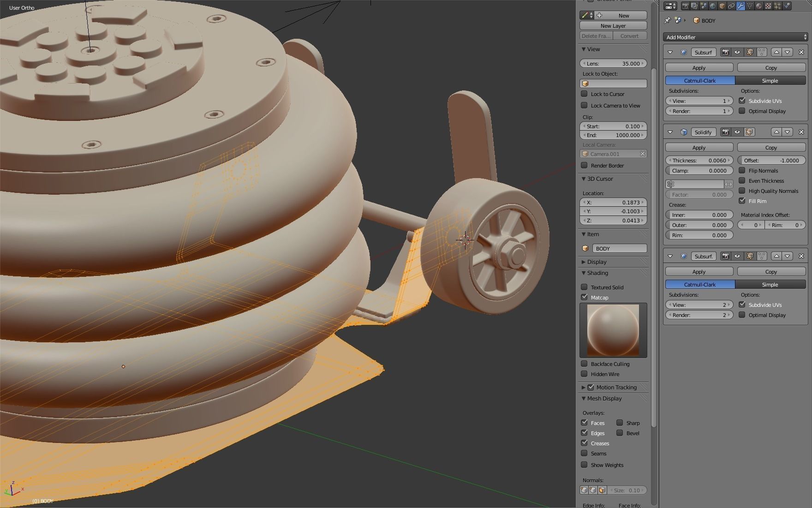Open the matcap sphere preview thumbnail
This screenshot has height=508, width=812.
(x=613, y=330)
